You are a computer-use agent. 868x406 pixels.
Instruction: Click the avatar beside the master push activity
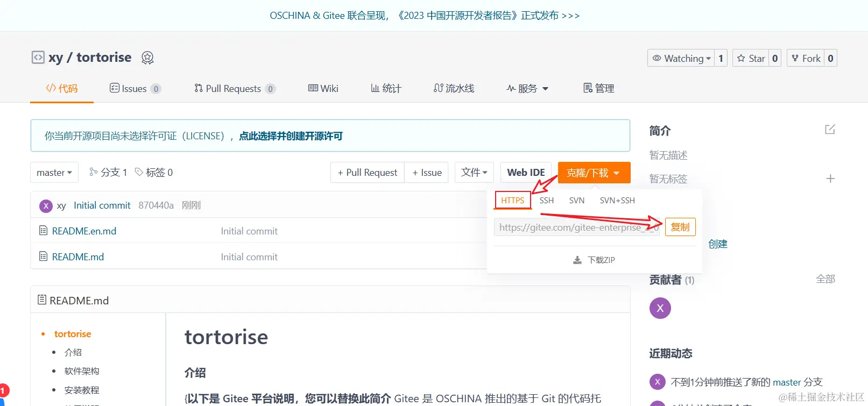[x=657, y=382]
